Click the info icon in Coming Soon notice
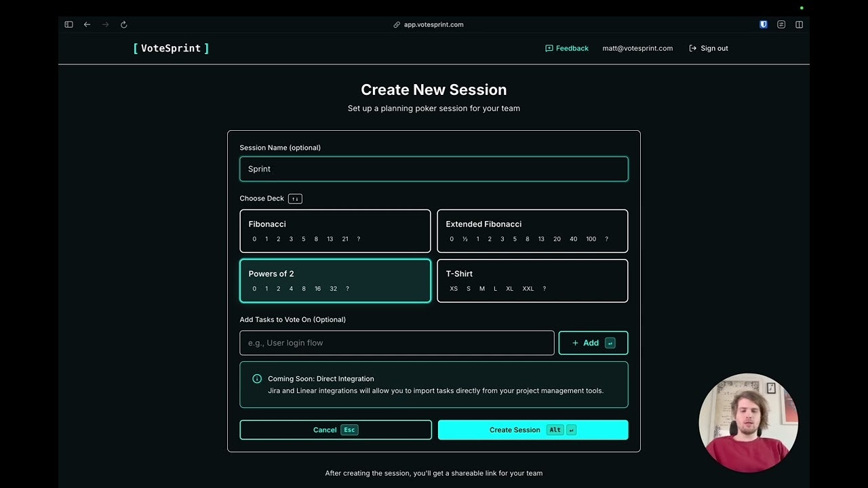 tap(257, 378)
